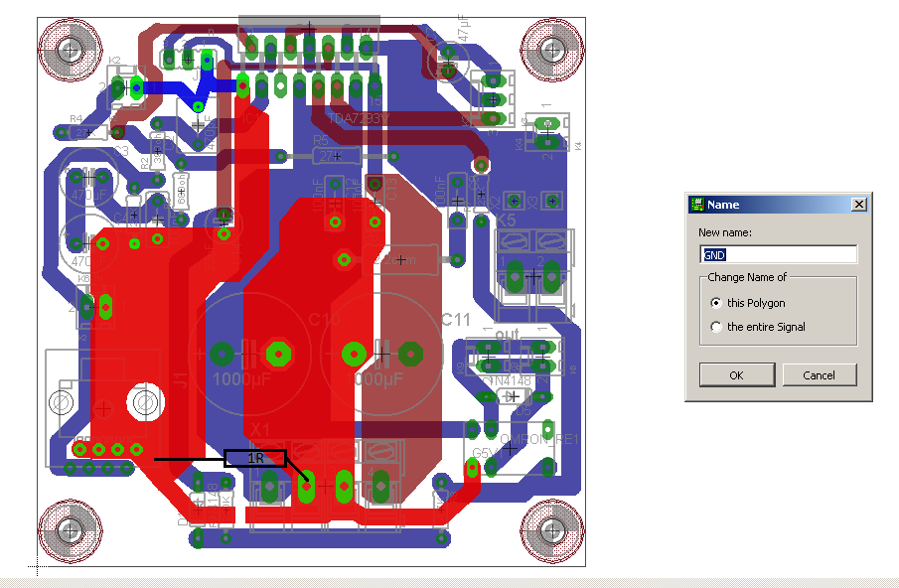The image size is (899, 588).
Task: Click the C11 capacitor label
Action: point(456,319)
